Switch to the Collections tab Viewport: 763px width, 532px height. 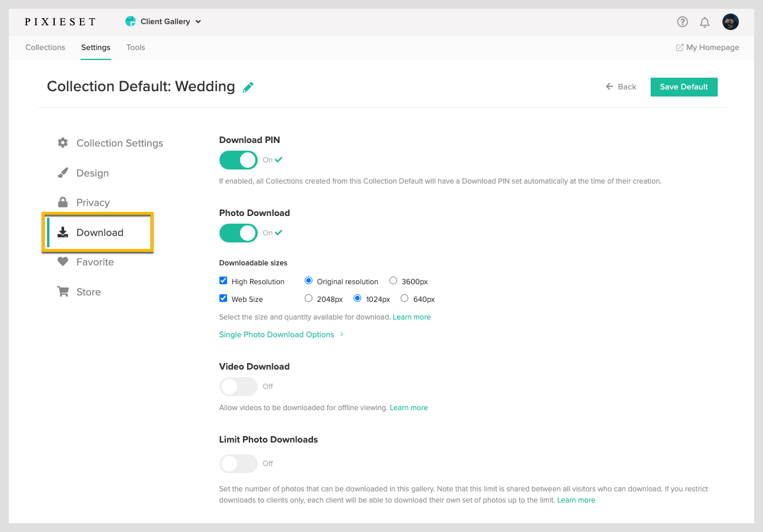45,48
